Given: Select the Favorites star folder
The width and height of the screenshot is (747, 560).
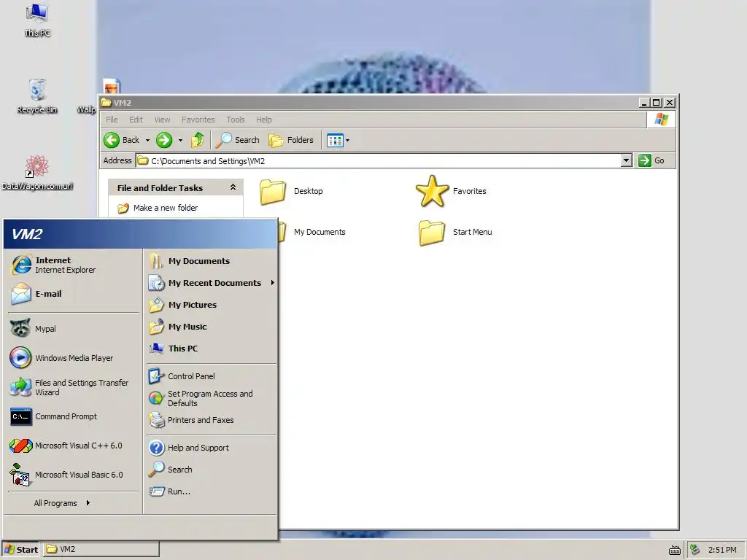Looking at the screenshot, I should (451, 191).
